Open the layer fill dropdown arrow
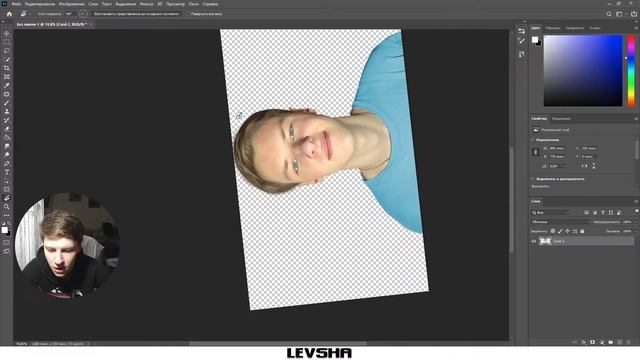 635,231
